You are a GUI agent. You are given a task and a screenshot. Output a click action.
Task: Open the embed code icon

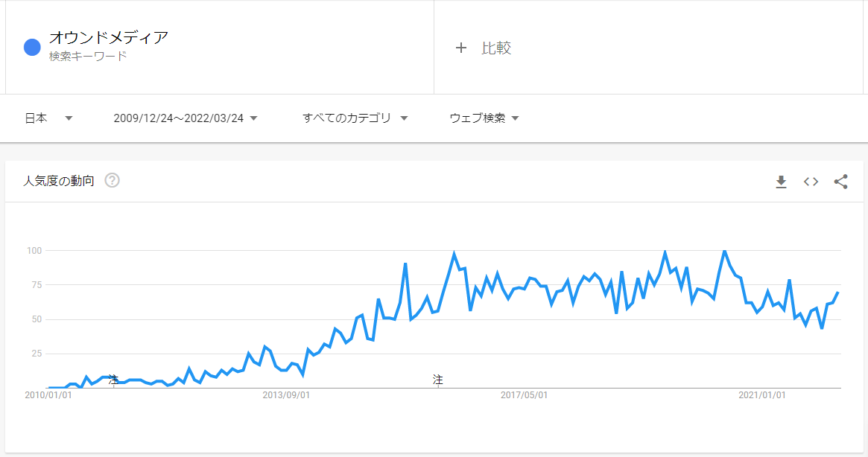pos(811,182)
